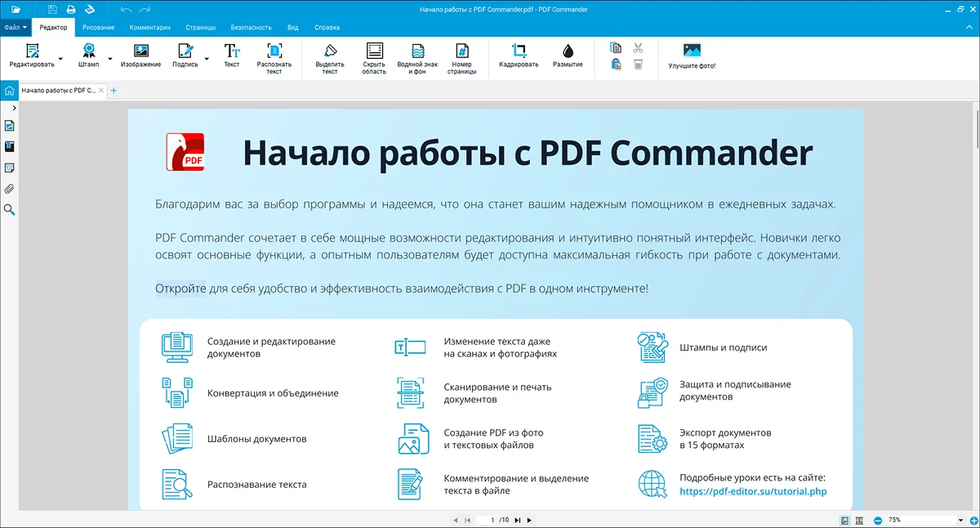Click the trash delete icon

[639, 65]
